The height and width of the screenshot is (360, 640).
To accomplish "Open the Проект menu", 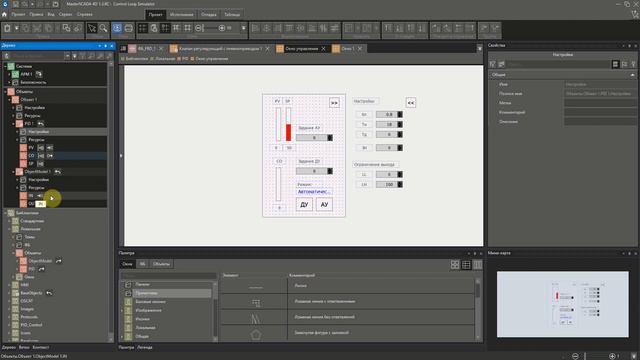I will (x=18, y=14).
